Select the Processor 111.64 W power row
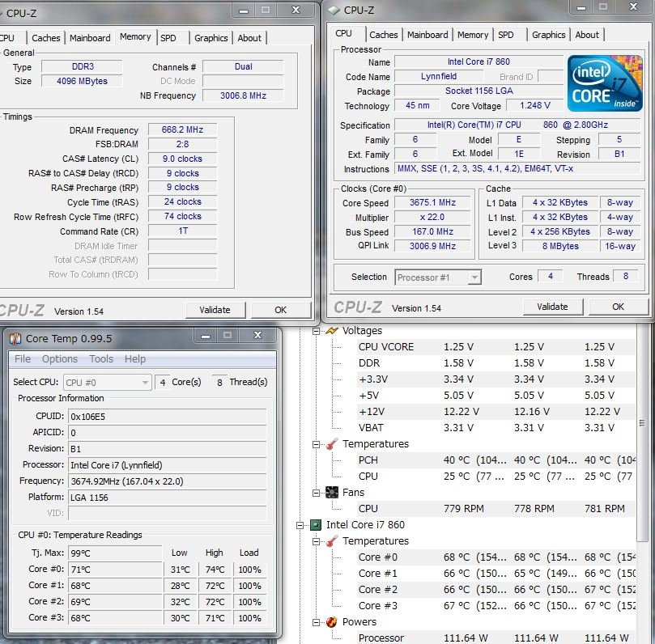655x644 pixels. (496, 638)
